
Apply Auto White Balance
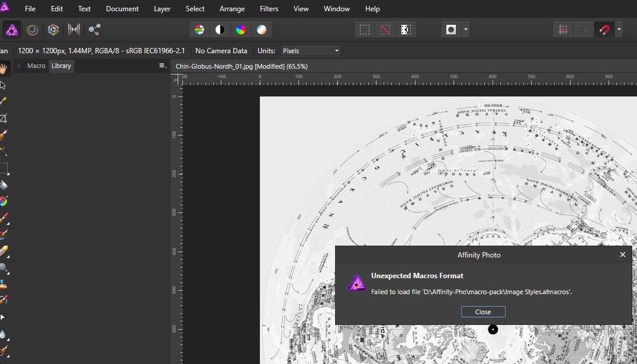click(x=262, y=30)
